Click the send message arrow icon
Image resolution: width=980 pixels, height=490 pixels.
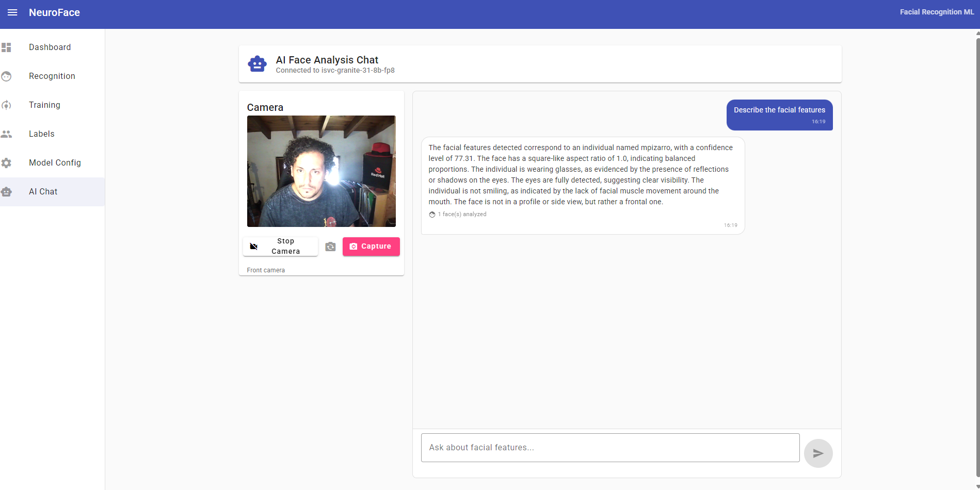click(x=818, y=453)
